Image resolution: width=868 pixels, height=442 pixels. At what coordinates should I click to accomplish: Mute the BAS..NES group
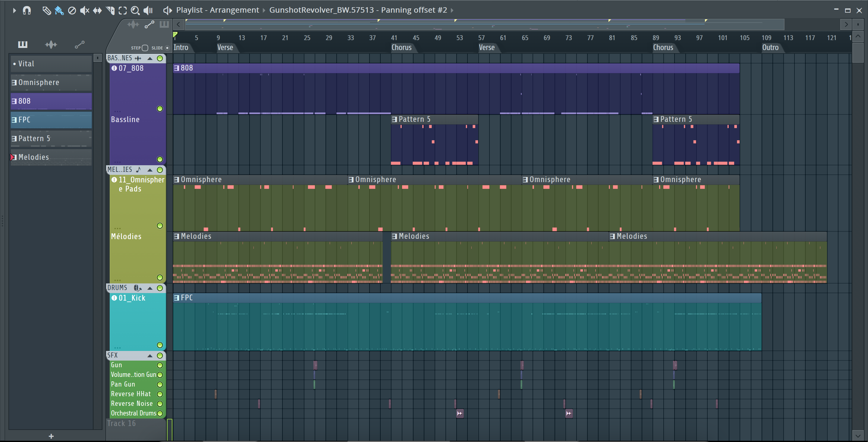coord(160,58)
